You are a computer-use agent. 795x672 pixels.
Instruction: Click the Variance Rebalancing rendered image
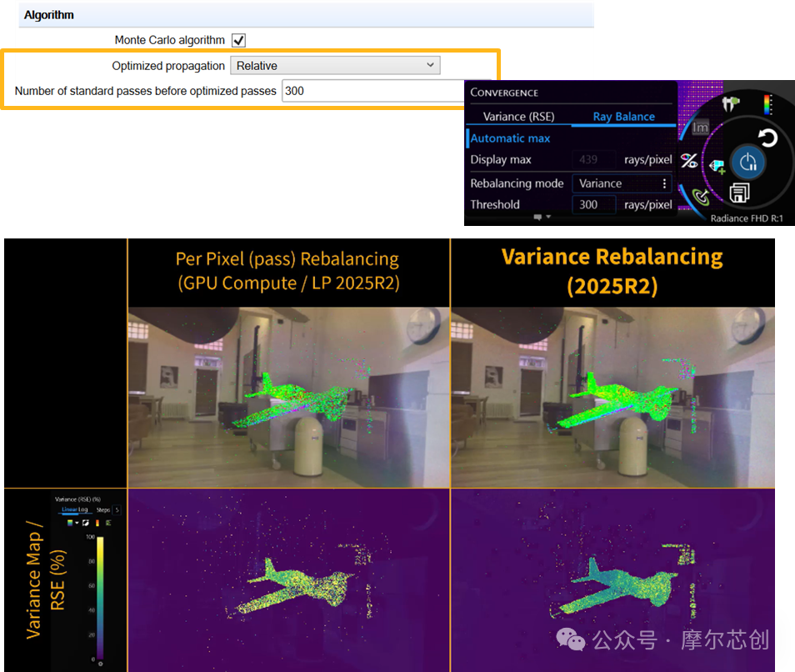pyautogui.click(x=613, y=397)
